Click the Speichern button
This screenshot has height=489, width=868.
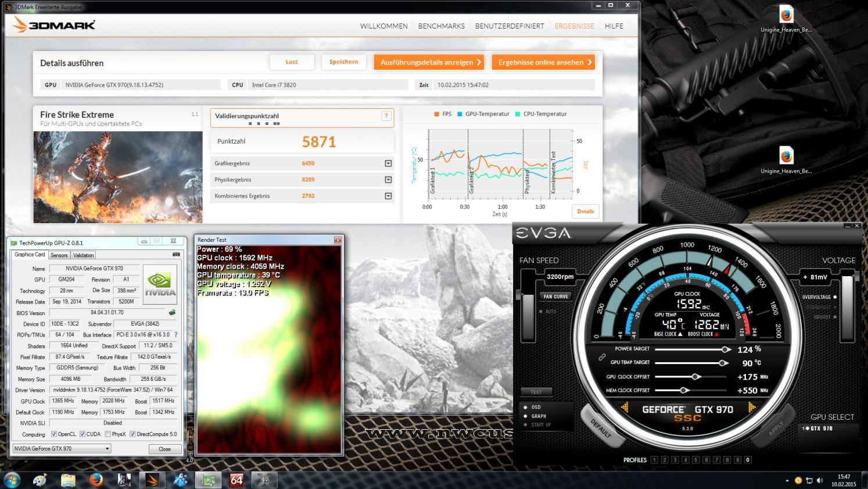point(344,62)
